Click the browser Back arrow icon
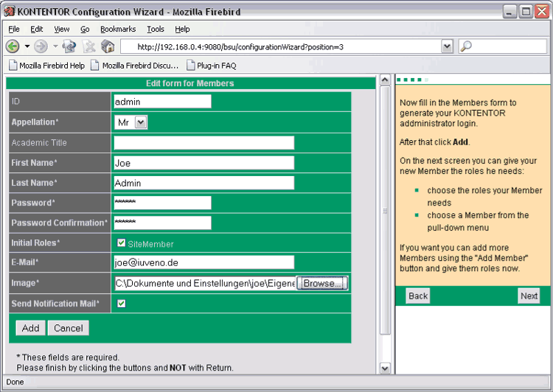This screenshot has width=553, height=392. [13, 46]
